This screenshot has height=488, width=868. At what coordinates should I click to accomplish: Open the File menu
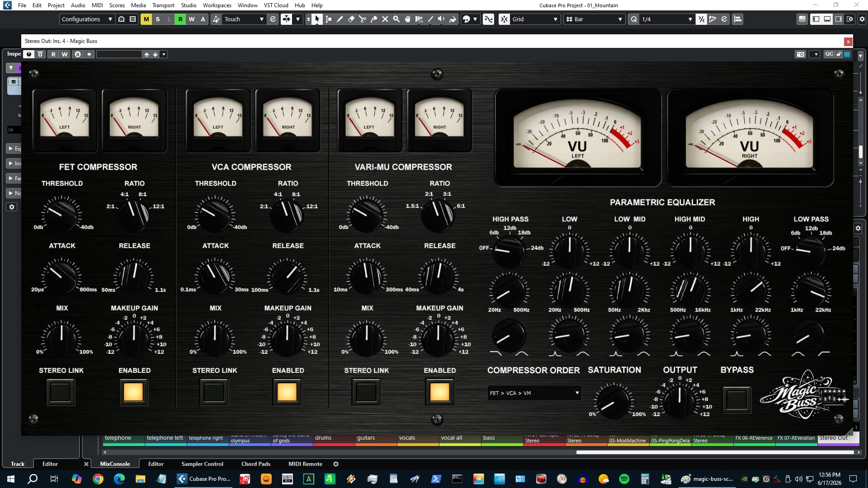pos(22,5)
